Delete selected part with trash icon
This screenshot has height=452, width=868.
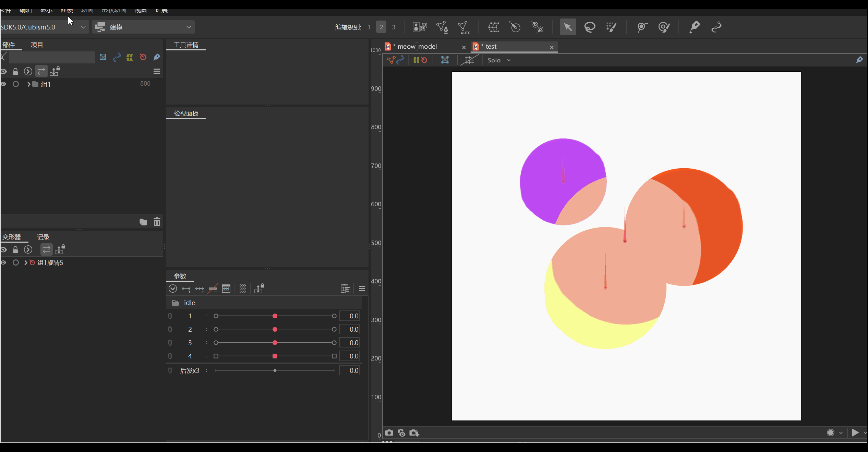pos(157,222)
